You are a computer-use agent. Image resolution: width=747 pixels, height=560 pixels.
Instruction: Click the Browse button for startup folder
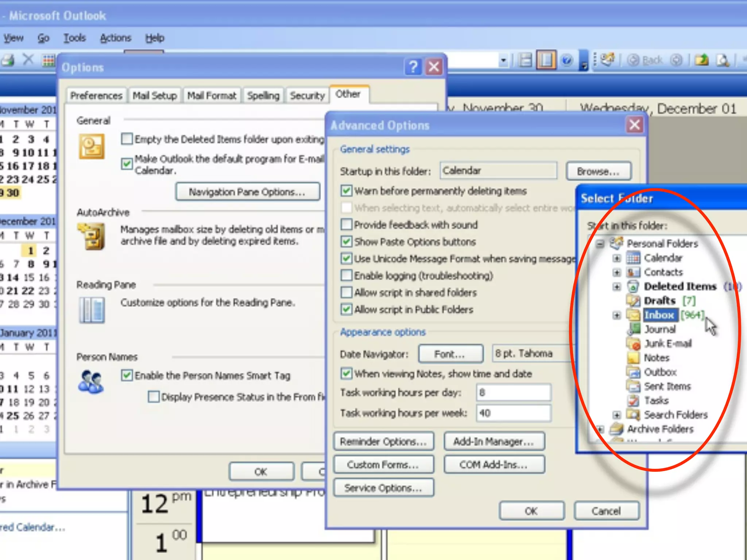click(598, 171)
